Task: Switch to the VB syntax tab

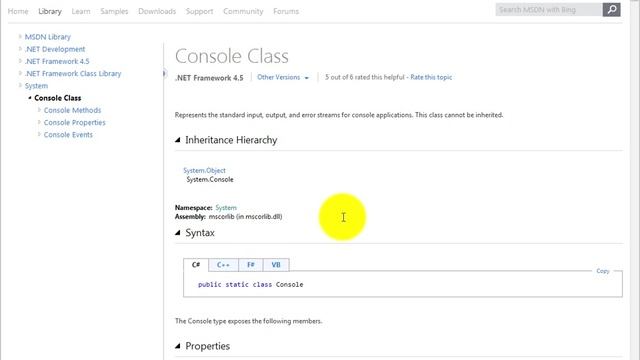Action: coord(276,264)
